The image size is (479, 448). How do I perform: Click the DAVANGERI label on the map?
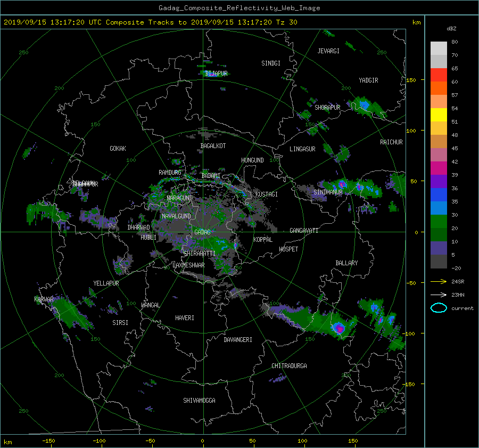(x=238, y=340)
